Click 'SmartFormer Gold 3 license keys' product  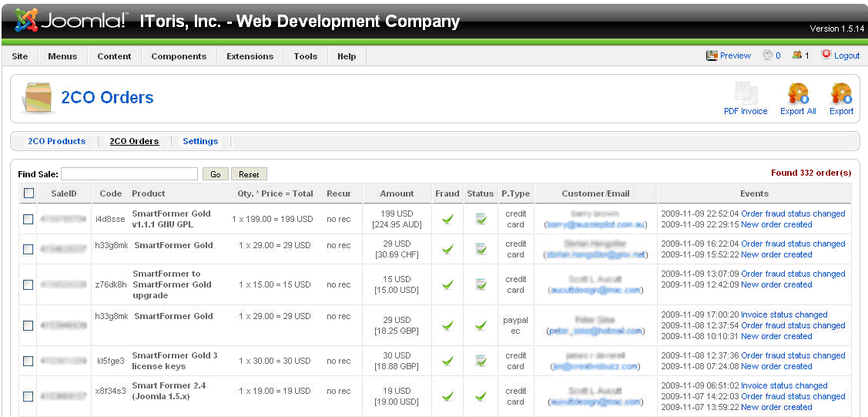[174, 361]
